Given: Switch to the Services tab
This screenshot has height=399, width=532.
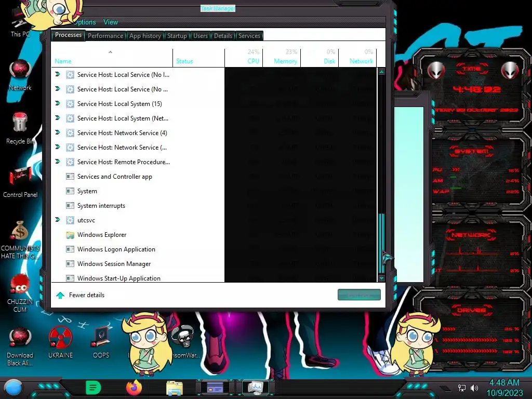Looking at the screenshot, I should (x=249, y=36).
